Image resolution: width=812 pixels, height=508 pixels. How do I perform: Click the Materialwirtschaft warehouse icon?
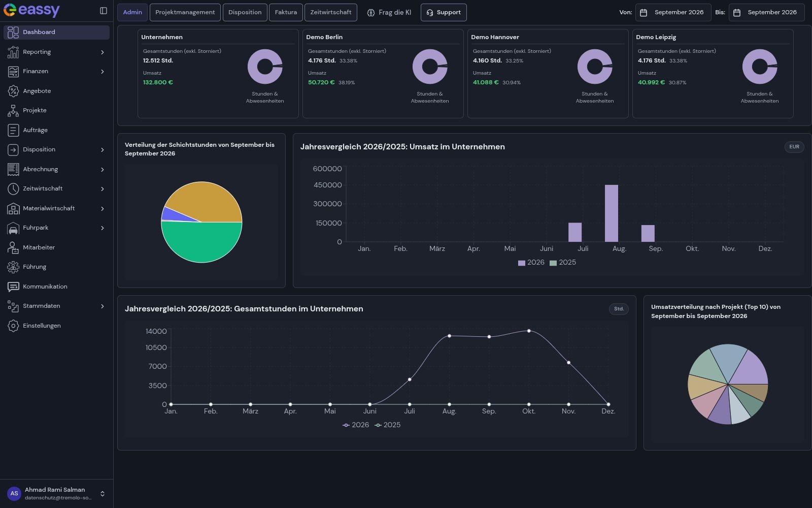click(13, 208)
